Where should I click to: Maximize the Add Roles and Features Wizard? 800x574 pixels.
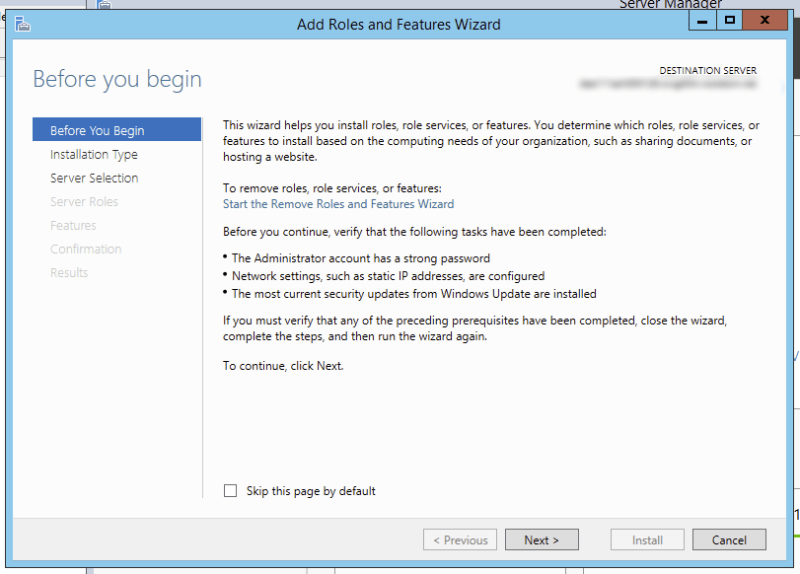coord(730,21)
